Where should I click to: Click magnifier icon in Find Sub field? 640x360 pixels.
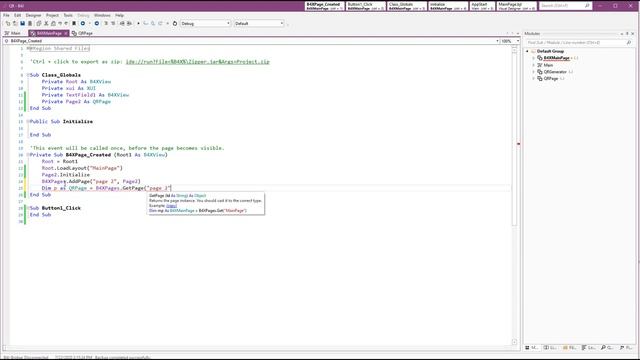click(629, 42)
